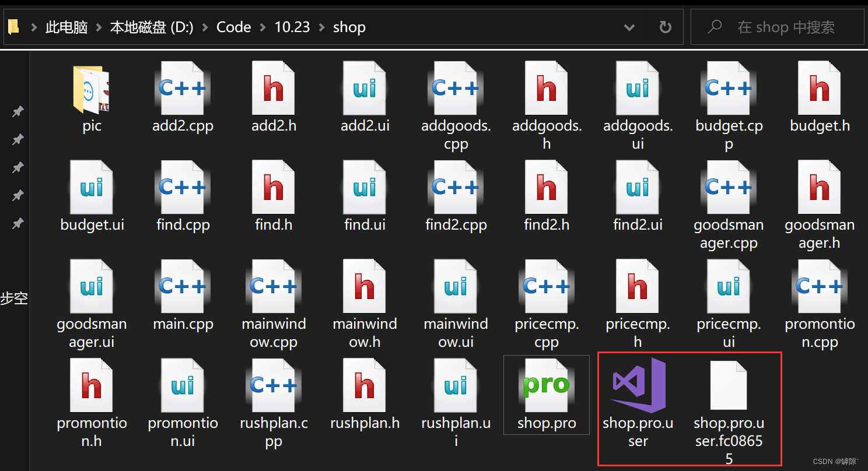This screenshot has height=471, width=868.
Task: Select the promontion.ui file icon
Action: (183, 386)
